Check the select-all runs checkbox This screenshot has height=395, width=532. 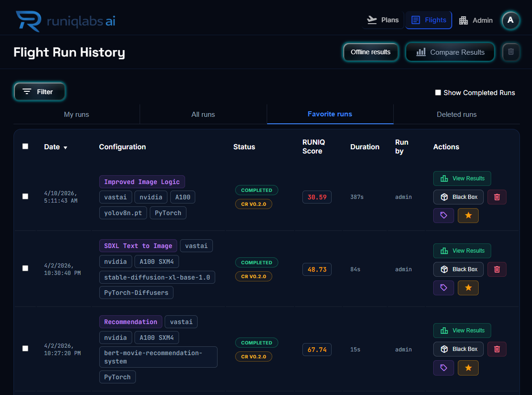point(25,146)
